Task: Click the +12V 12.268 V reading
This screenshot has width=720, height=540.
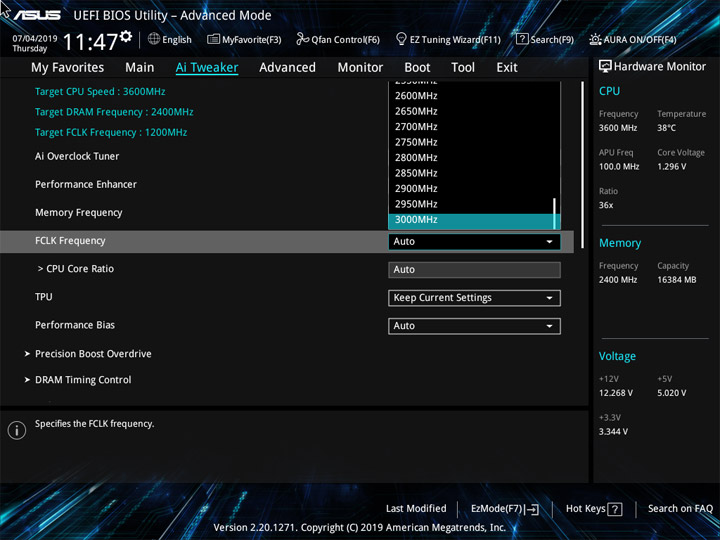Action: point(616,393)
